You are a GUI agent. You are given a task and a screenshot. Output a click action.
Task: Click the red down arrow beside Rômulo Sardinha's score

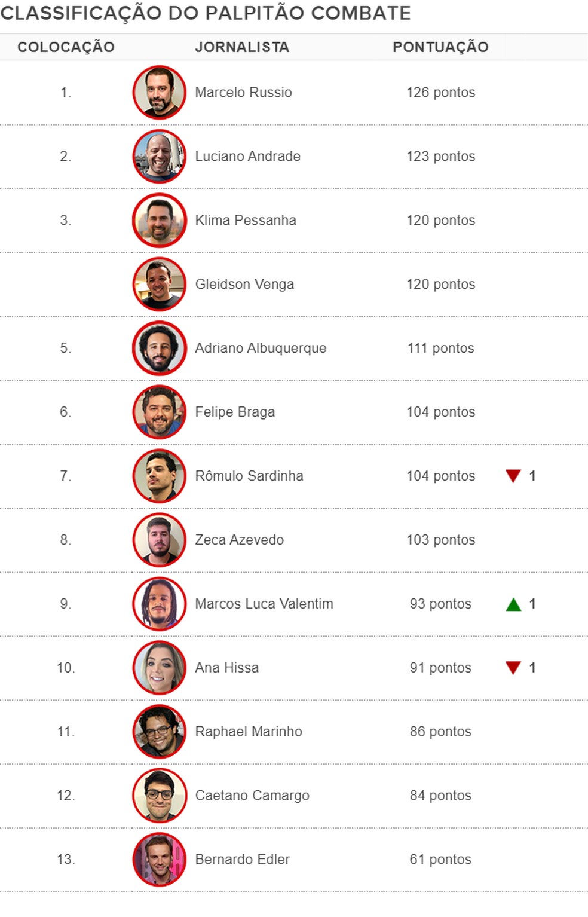tap(513, 476)
